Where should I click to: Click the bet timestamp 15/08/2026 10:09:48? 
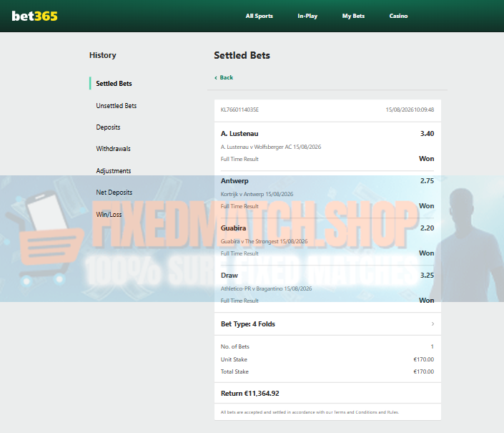click(x=410, y=110)
